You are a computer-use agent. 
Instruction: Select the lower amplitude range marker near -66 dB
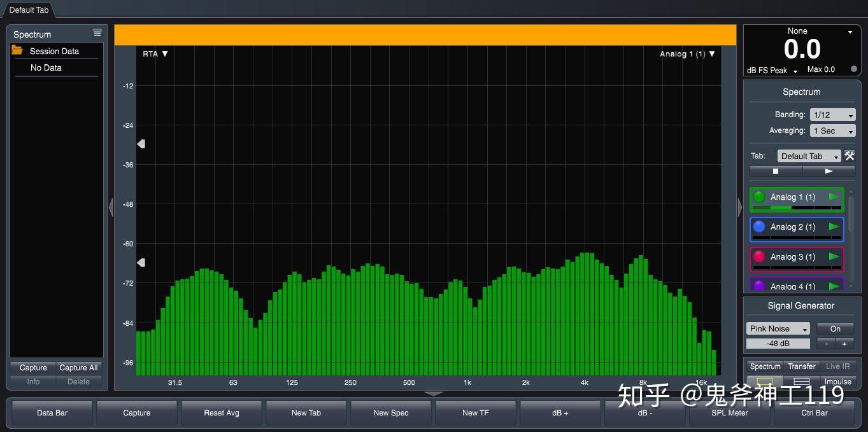pyautogui.click(x=141, y=262)
